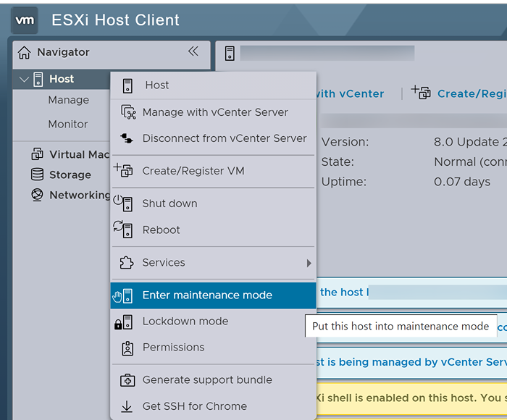Collapse the Host tree node arrow

coord(24,79)
